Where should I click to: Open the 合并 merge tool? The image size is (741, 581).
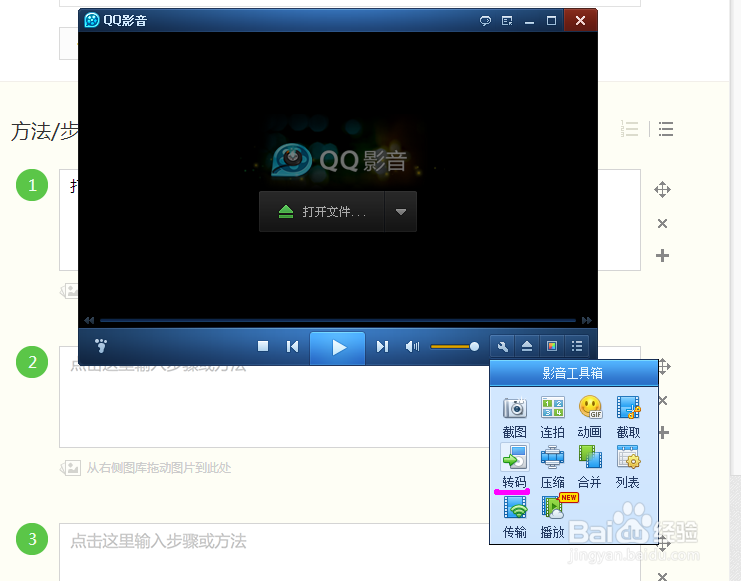(x=590, y=467)
